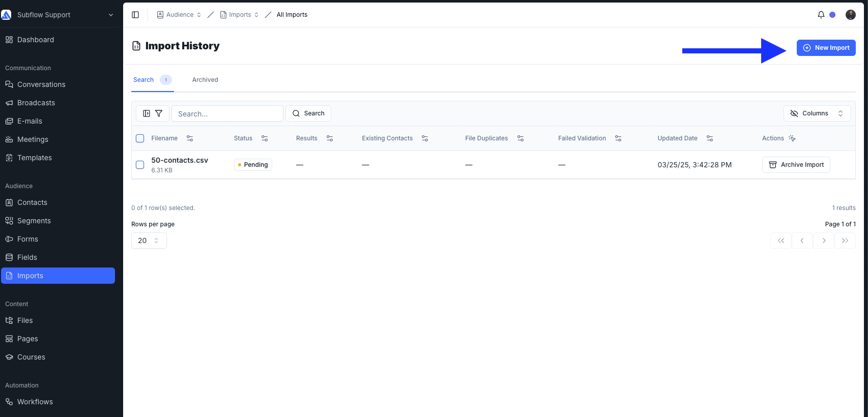Click Existing Contacts column options icon
Viewport: 868px width, 417px height.
tap(425, 138)
